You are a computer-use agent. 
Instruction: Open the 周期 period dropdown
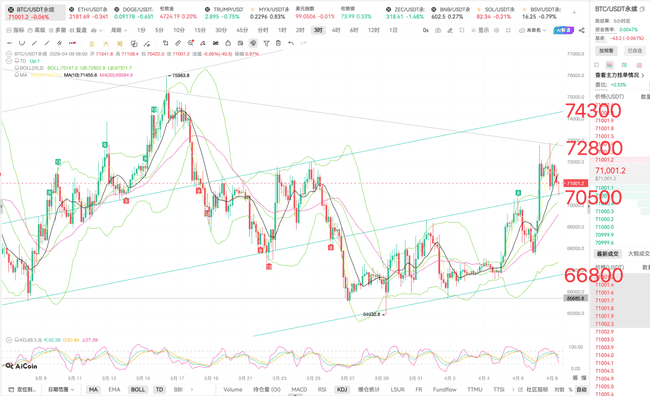pyautogui.click(x=119, y=30)
